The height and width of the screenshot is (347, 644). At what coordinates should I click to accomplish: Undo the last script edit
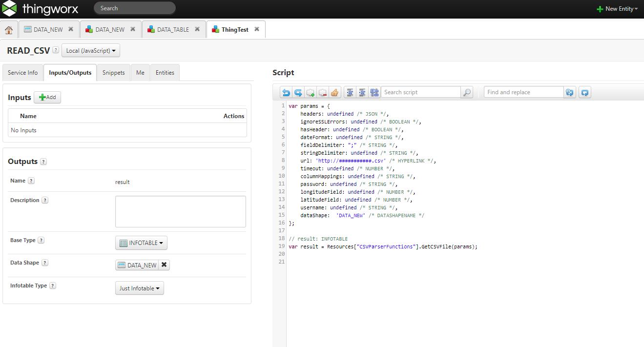point(286,92)
